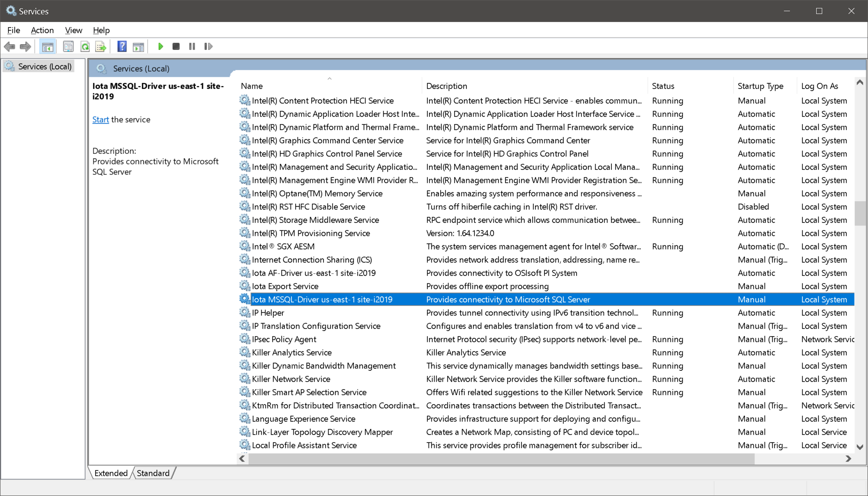Sort by the Status column header
Viewport: 868px width, 496px height.
[x=691, y=86]
